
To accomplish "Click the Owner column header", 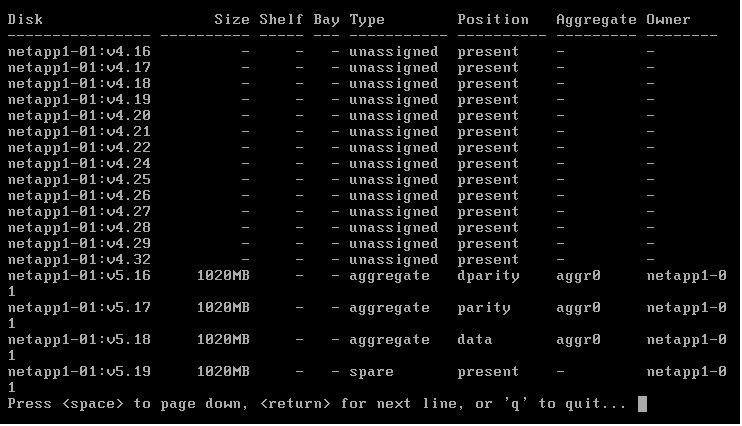I will coord(668,19).
